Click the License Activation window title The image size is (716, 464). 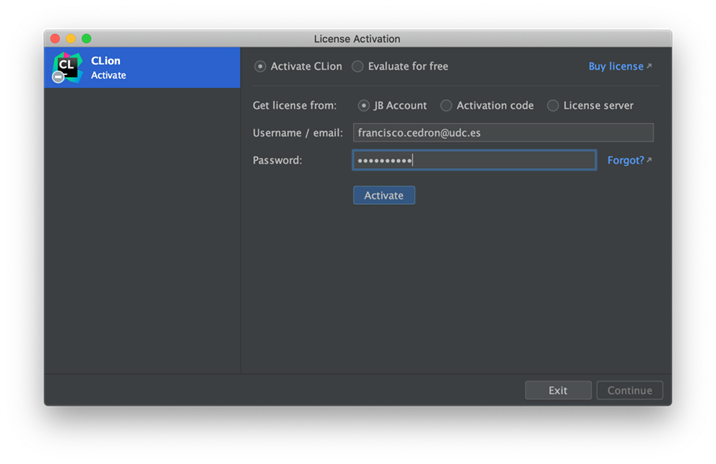pos(357,39)
